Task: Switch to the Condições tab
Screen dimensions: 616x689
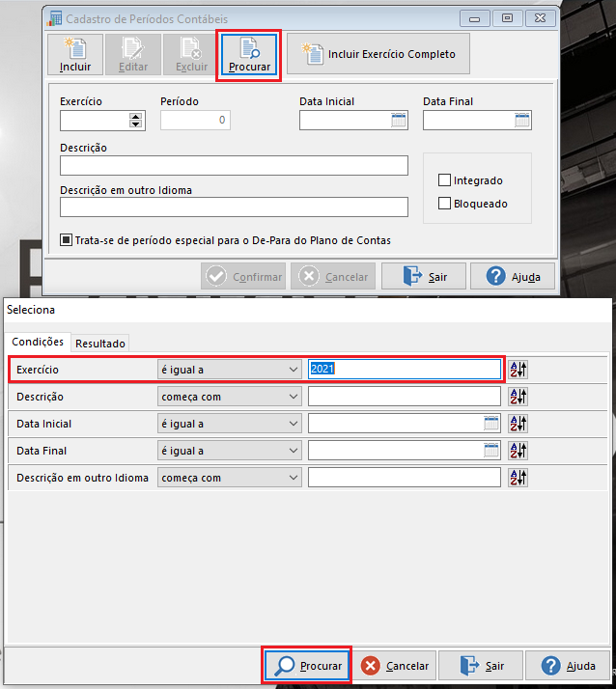Action: pos(38,342)
